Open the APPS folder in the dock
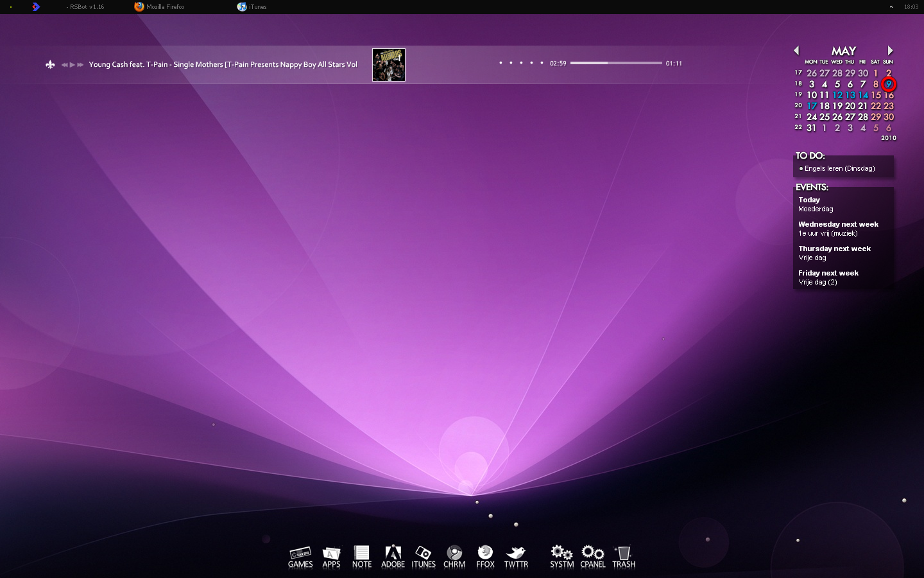Screen dimensions: 924x578 pyautogui.click(x=331, y=557)
